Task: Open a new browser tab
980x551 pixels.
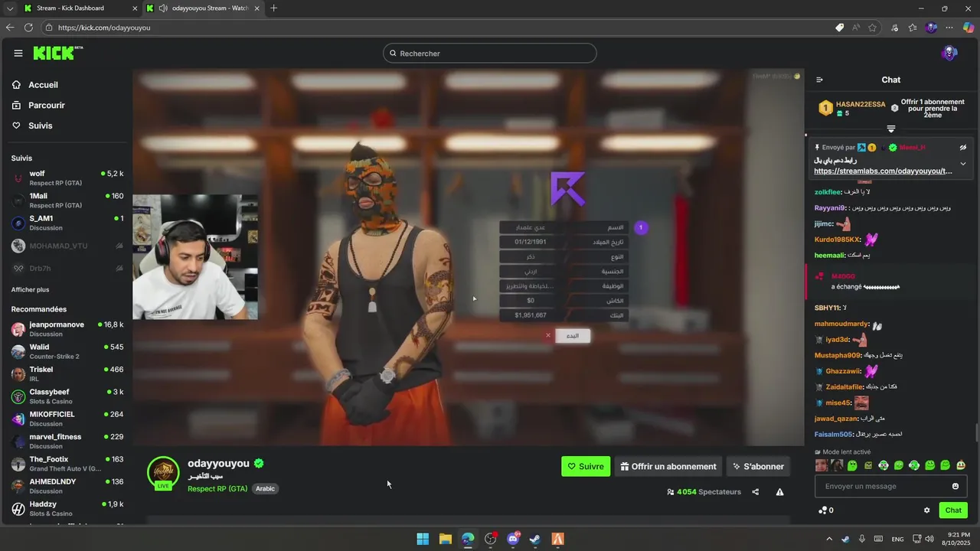Action: (273, 8)
